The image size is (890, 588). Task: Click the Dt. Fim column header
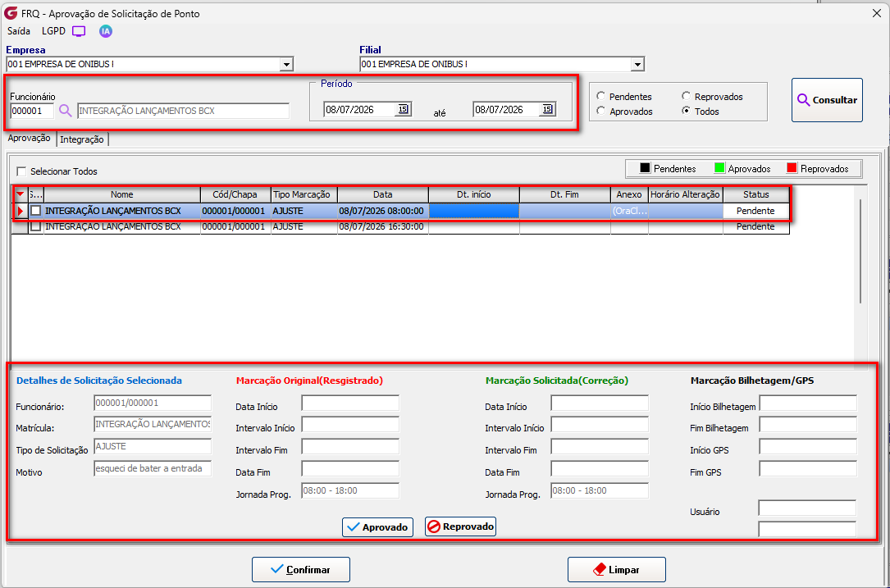(565, 194)
